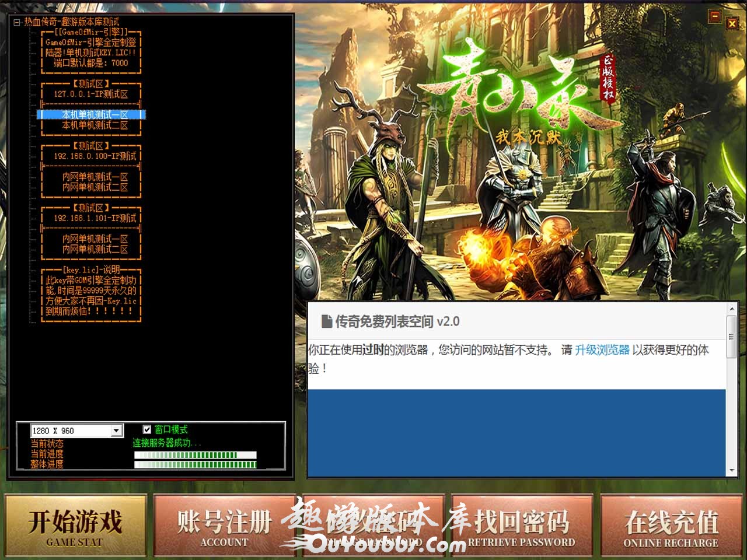Choose 内网单机测试二区 under 192.168.1.101

tap(95, 249)
